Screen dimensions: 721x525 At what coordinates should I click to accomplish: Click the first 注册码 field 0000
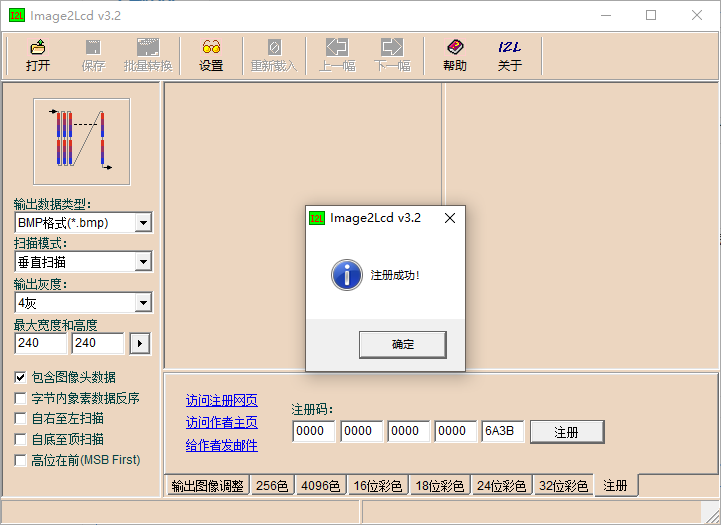[314, 431]
